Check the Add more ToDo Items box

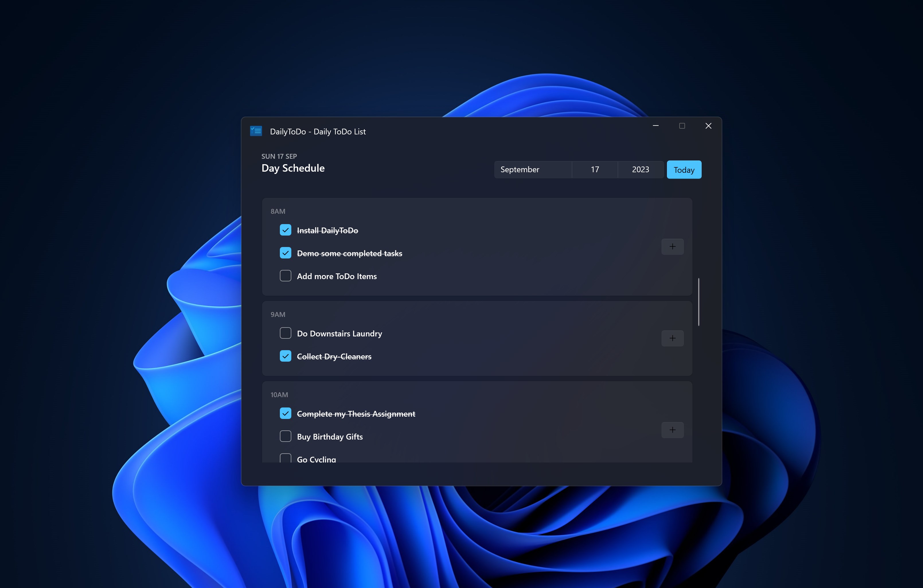coord(286,276)
